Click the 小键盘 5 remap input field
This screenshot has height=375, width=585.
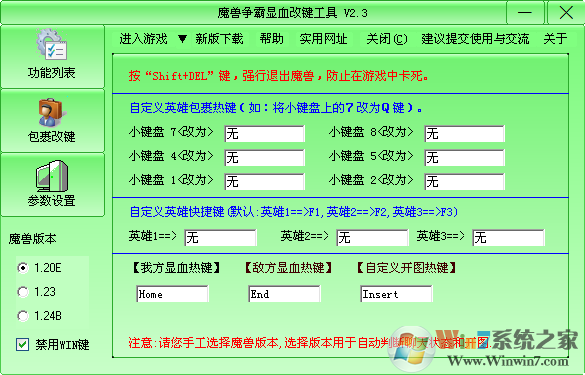(x=464, y=157)
